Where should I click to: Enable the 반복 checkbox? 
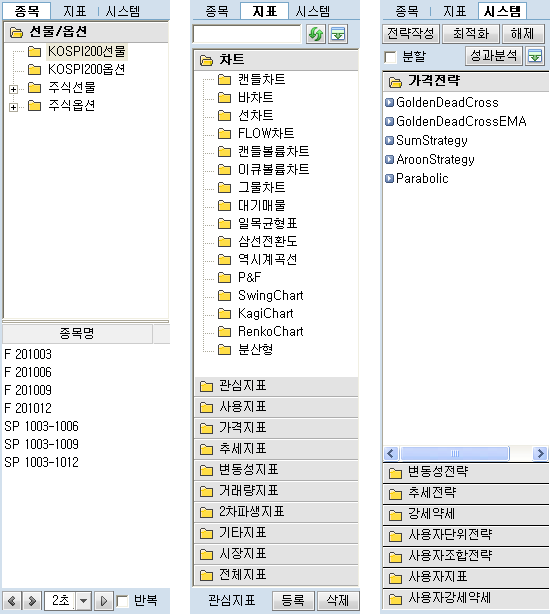coord(123,601)
